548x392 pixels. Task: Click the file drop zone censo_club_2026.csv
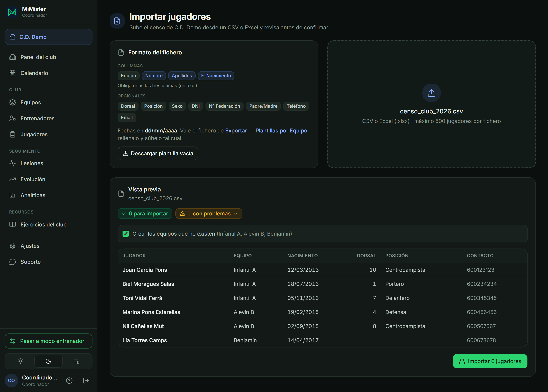431,104
